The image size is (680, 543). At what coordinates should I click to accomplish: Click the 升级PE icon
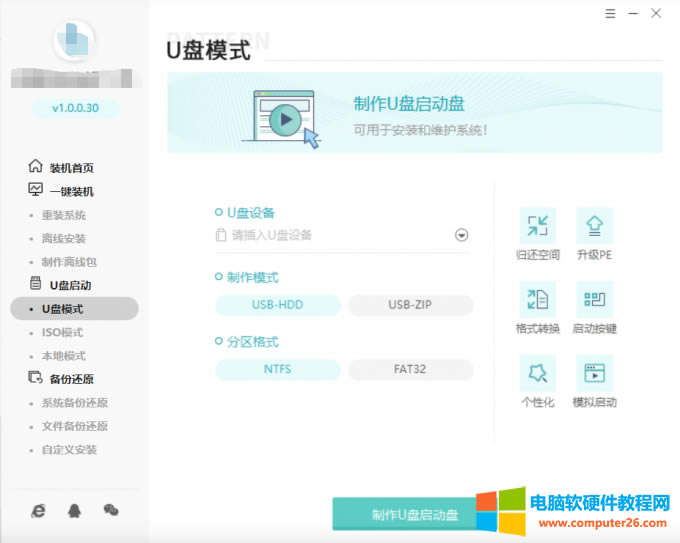tap(594, 226)
